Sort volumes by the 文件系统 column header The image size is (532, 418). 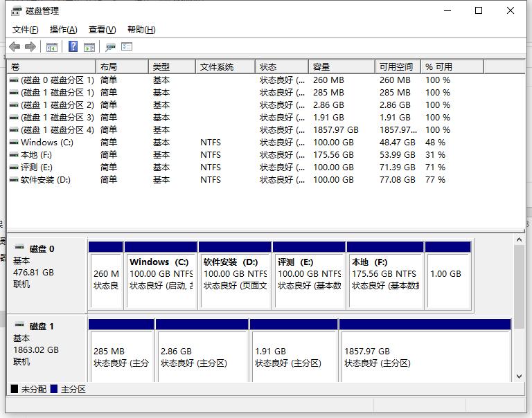[x=224, y=67]
